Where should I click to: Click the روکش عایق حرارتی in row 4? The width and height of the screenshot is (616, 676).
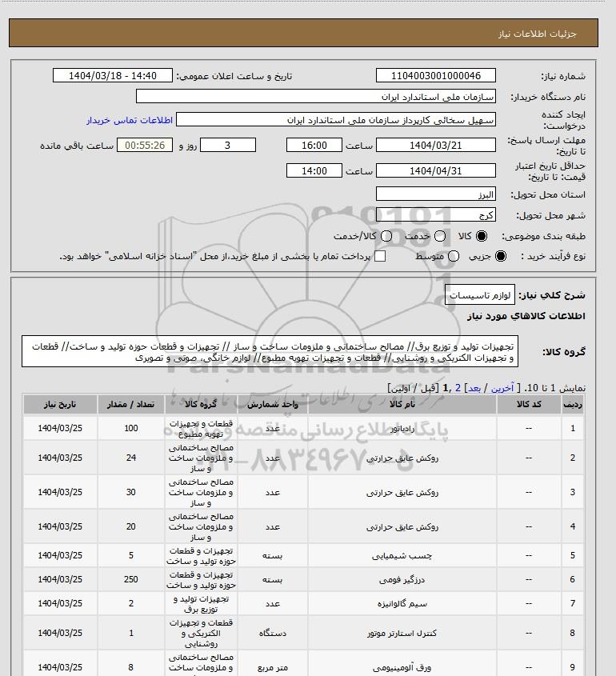click(402, 527)
